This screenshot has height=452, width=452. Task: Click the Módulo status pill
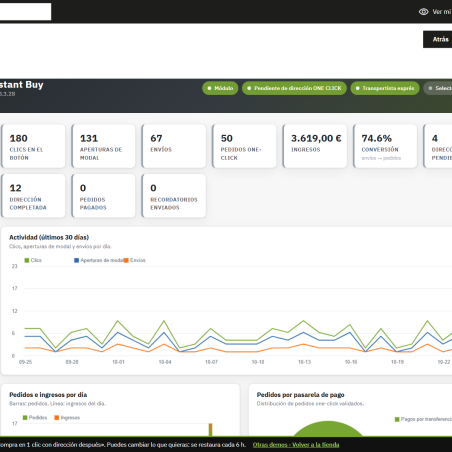(220, 88)
